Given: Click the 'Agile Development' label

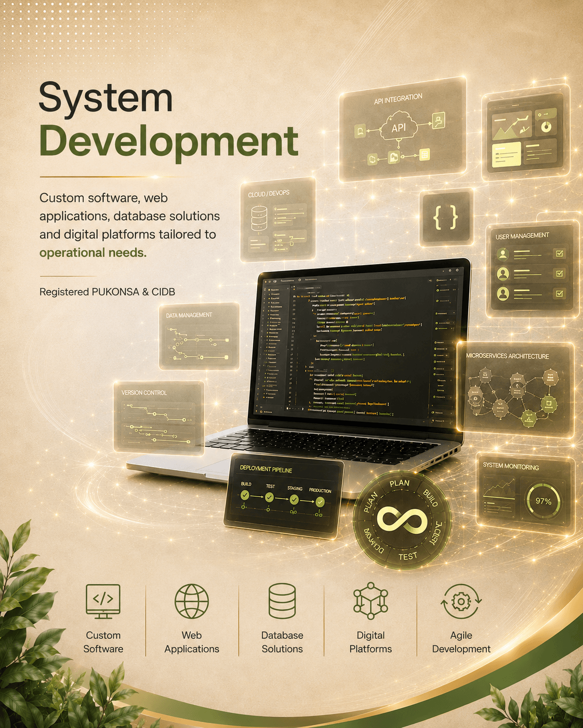Looking at the screenshot, I should 461,642.
